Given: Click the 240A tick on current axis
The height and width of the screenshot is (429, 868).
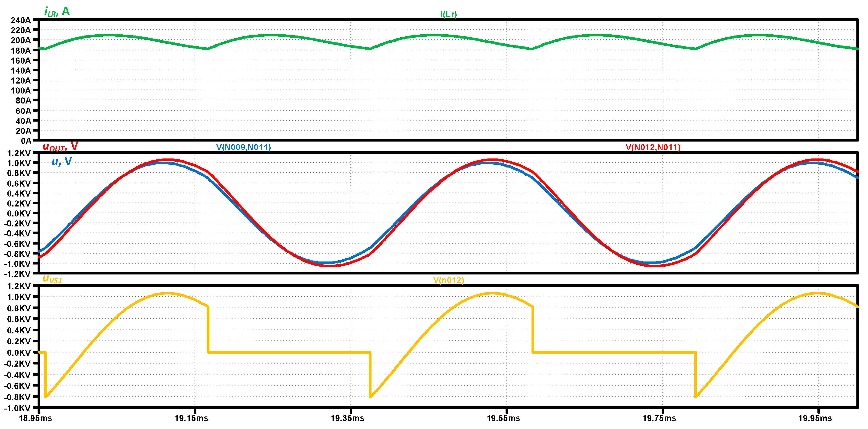Looking at the screenshot, I should [x=21, y=20].
